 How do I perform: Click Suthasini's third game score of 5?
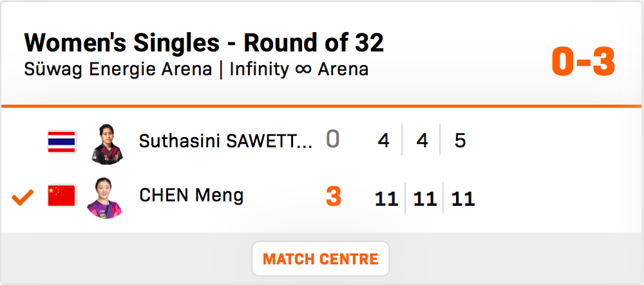460,141
